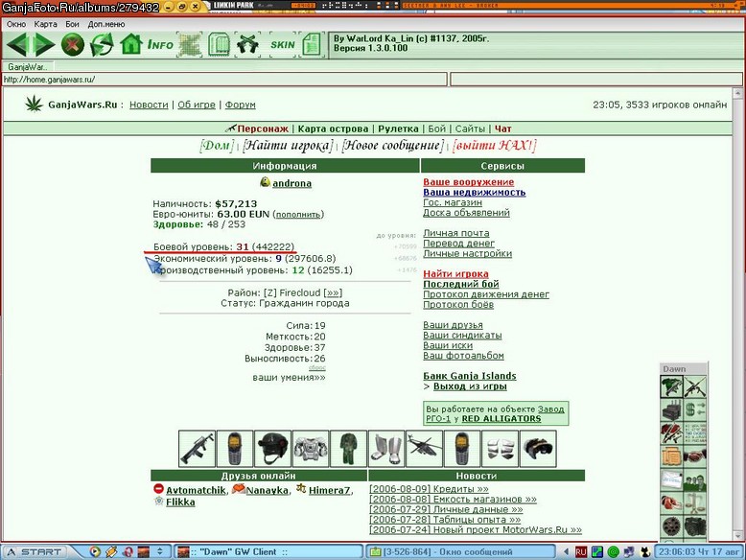
Task: Open the Об игре link
Action: tap(197, 105)
